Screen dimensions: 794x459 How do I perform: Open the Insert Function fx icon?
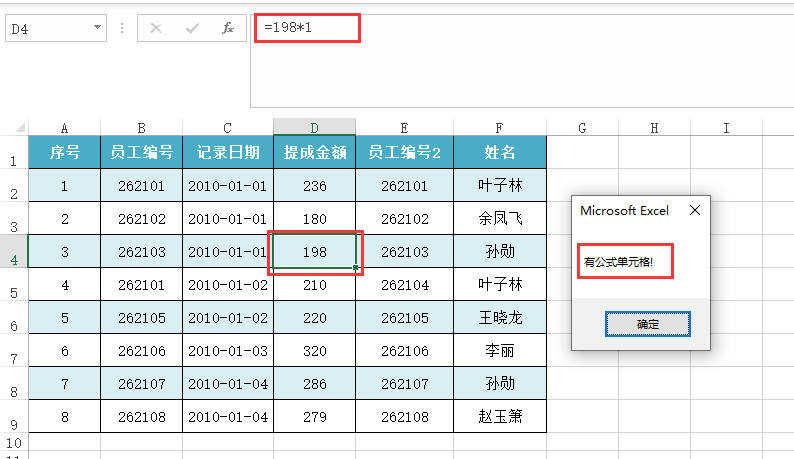point(228,28)
